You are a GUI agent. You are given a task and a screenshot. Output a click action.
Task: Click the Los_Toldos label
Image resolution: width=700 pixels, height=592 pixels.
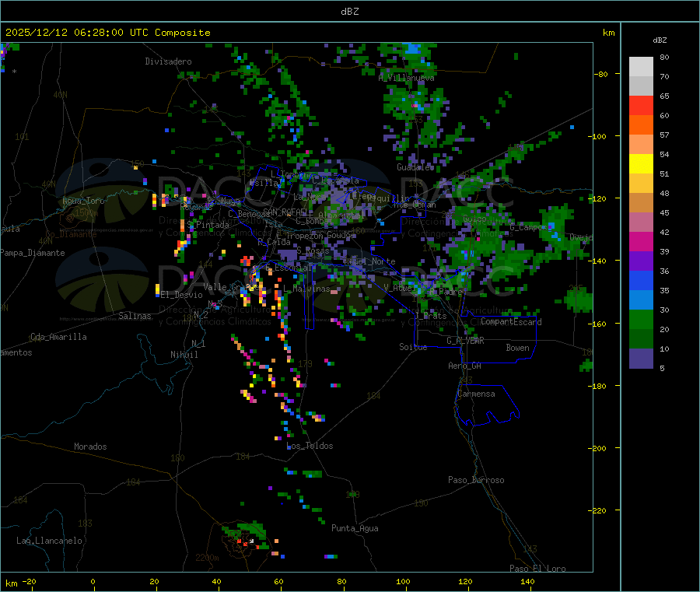tap(310, 446)
